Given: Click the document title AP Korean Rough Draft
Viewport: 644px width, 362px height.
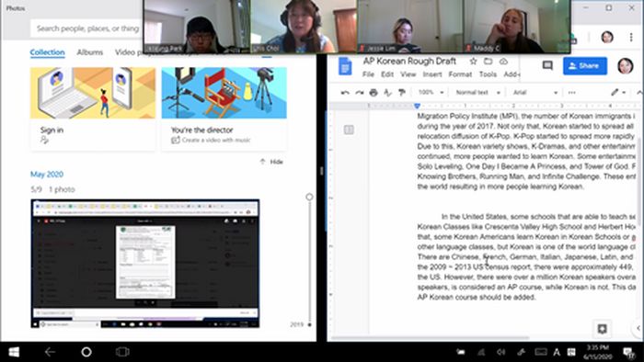Looking at the screenshot, I should coord(409,61).
